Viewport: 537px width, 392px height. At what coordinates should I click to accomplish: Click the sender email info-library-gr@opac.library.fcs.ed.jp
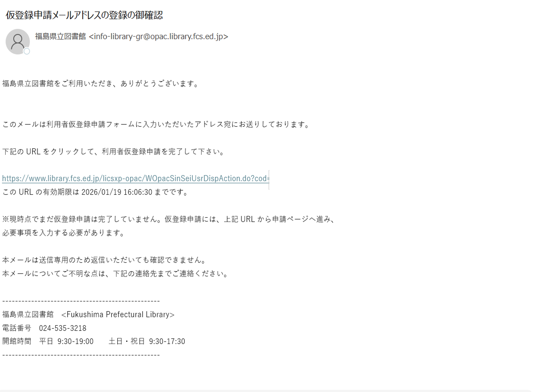pyautogui.click(x=158, y=37)
